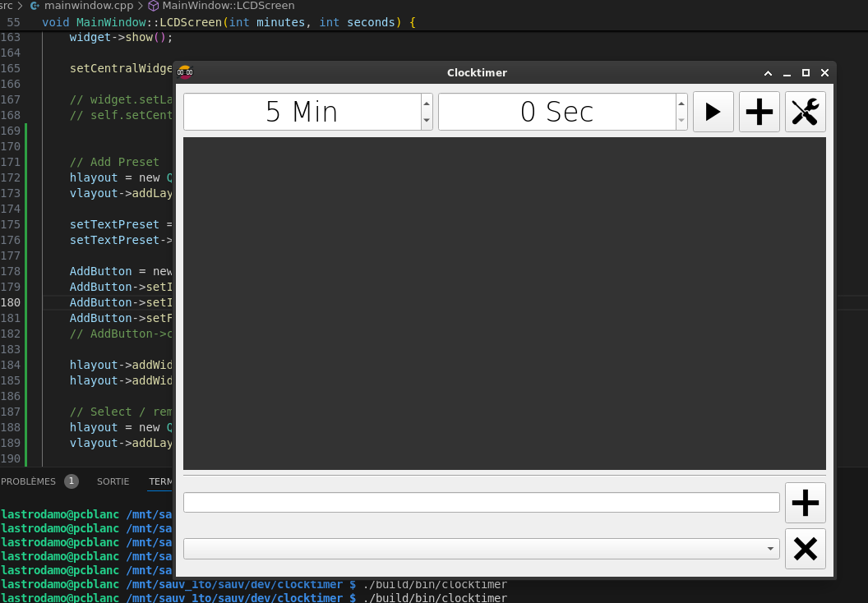The image size is (868, 603).
Task: Click last terminal line ./build/bin/clocktimer
Action: (435, 598)
